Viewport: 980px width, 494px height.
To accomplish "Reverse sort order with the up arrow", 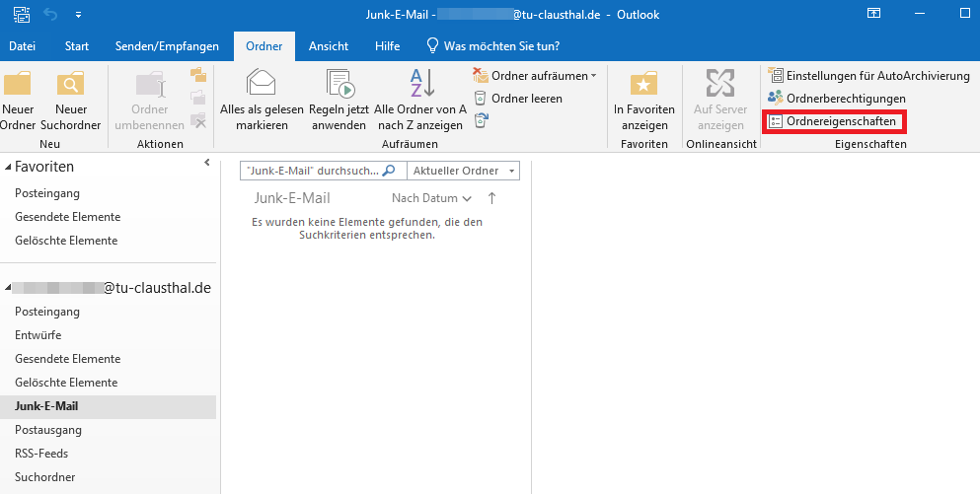I will point(491,198).
